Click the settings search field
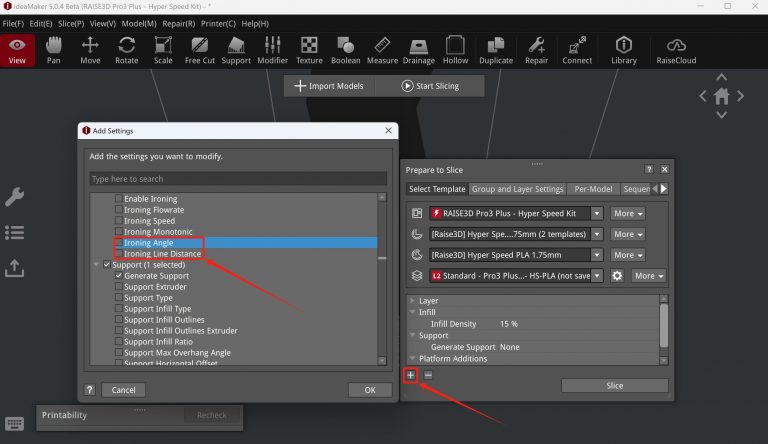The width and height of the screenshot is (768, 444). [x=238, y=179]
